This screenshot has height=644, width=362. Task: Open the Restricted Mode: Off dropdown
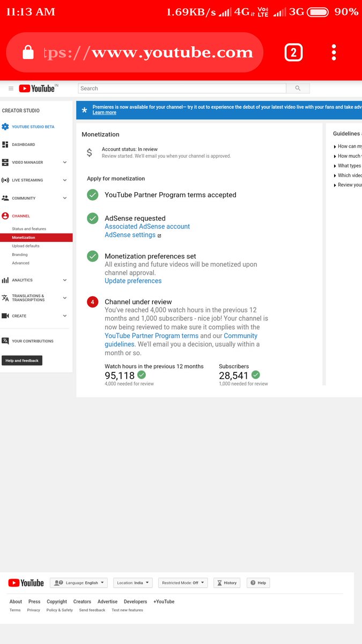coord(183,583)
